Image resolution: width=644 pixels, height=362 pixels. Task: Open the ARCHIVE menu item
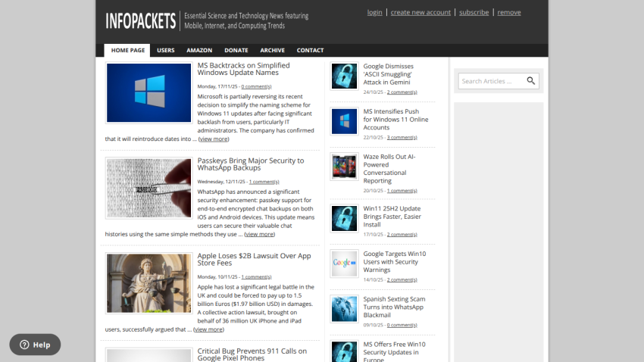(x=272, y=50)
